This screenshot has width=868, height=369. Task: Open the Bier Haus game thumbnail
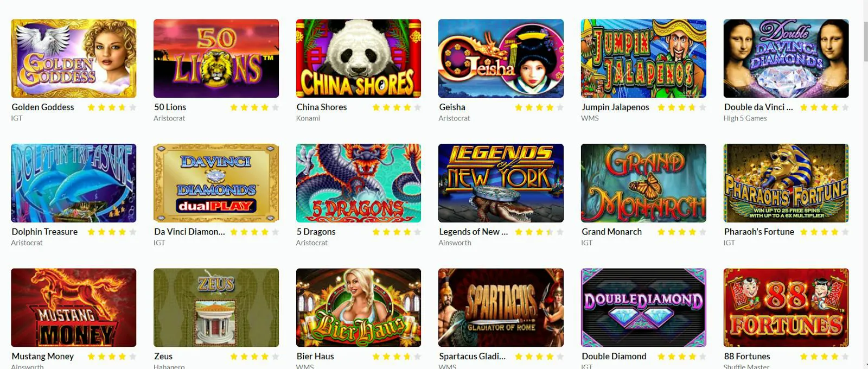359,308
